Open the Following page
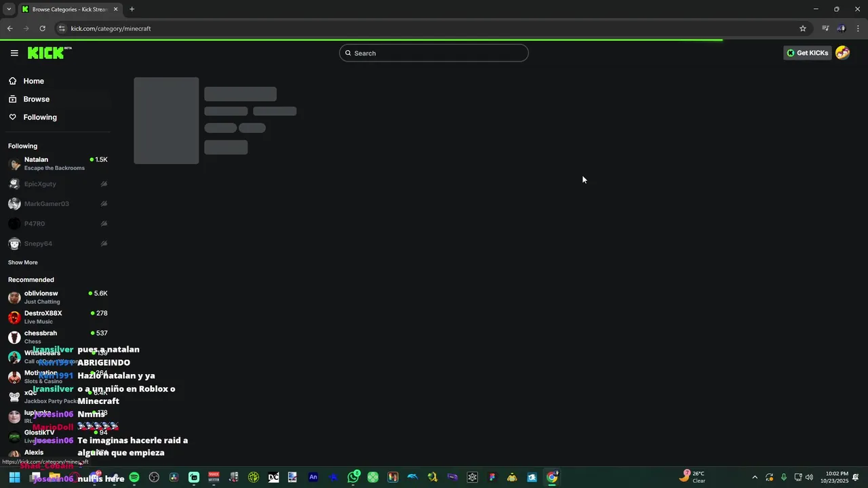This screenshot has height=488, width=868. click(x=57, y=117)
